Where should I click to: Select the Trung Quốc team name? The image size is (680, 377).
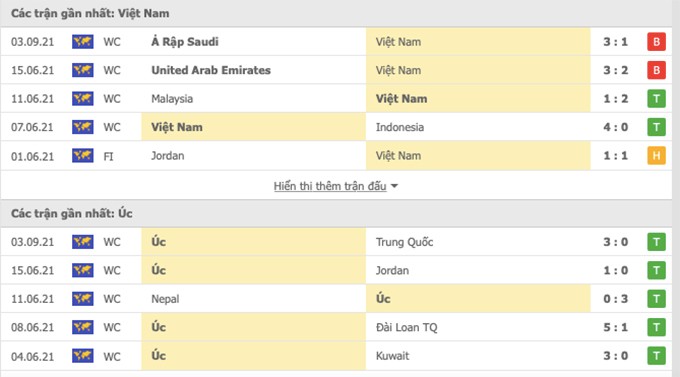pos(404,242)
